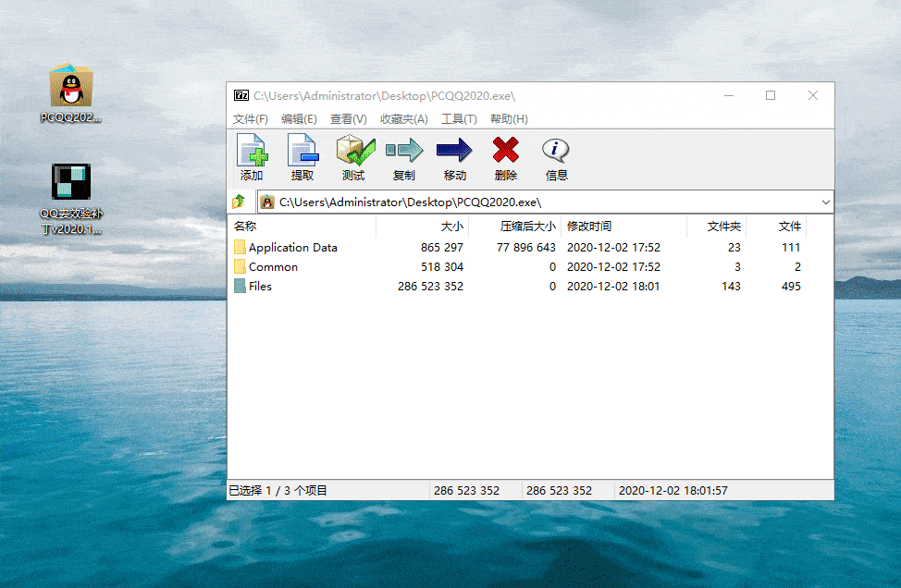This screenshot has width=901, height=588.
Task: Click the Files row size "286 523 352"
Action: [430, 286]
